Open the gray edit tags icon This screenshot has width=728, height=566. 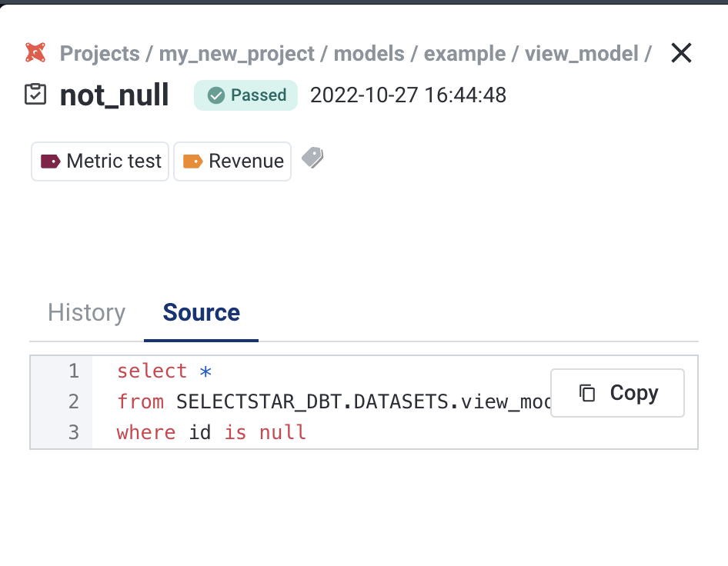312,158
